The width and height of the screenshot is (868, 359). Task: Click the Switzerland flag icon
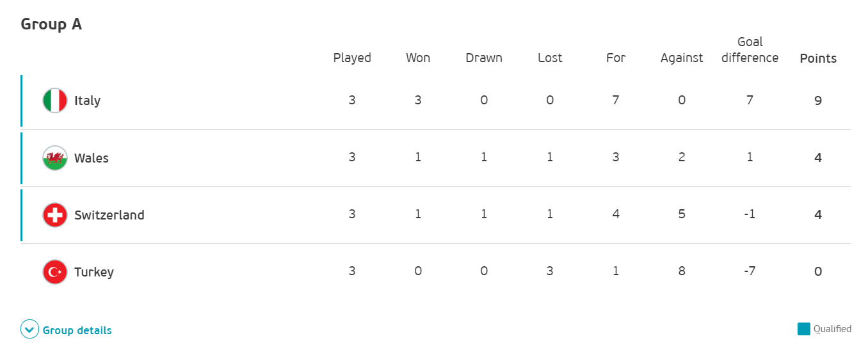tap(55, 214)
